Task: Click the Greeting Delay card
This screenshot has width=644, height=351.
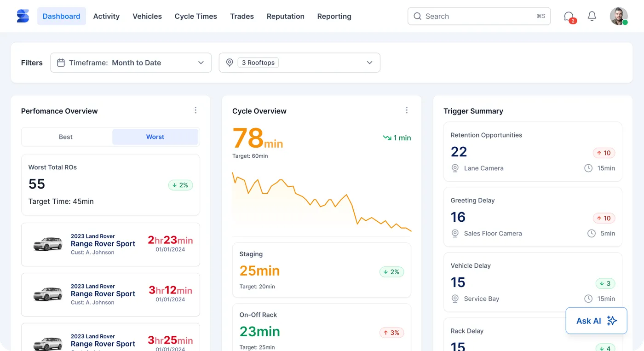Action: [533, 217]
